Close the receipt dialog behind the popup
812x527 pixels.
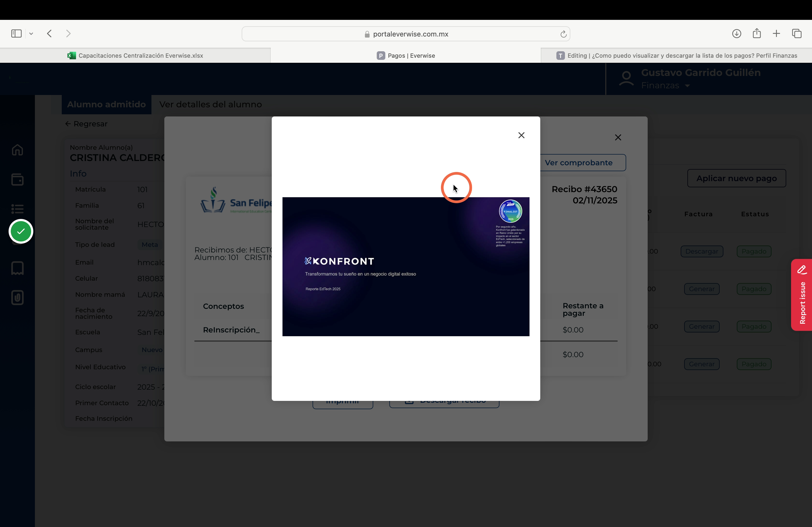click(618, 137)
